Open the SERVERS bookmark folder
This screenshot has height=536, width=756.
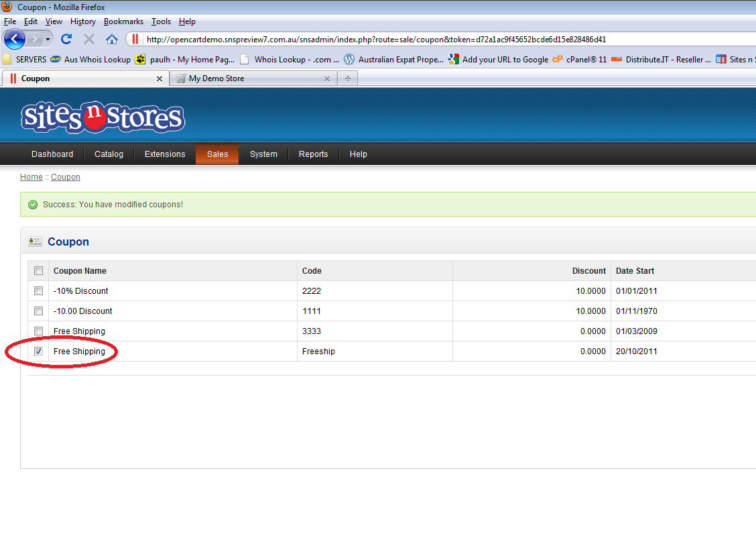click(25, 59)
